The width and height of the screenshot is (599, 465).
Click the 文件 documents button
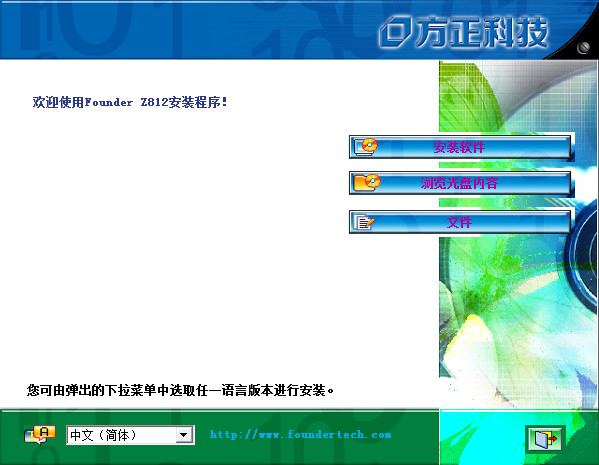pos(460,222)
